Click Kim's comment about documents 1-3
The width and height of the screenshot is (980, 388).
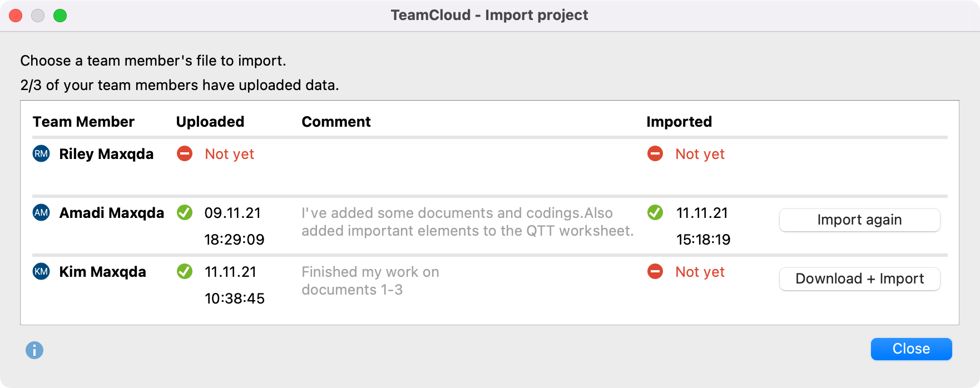[370, 280]
